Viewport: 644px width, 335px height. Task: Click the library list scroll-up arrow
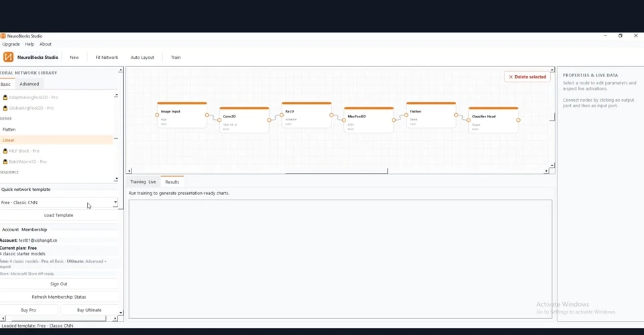coord(116,95)
